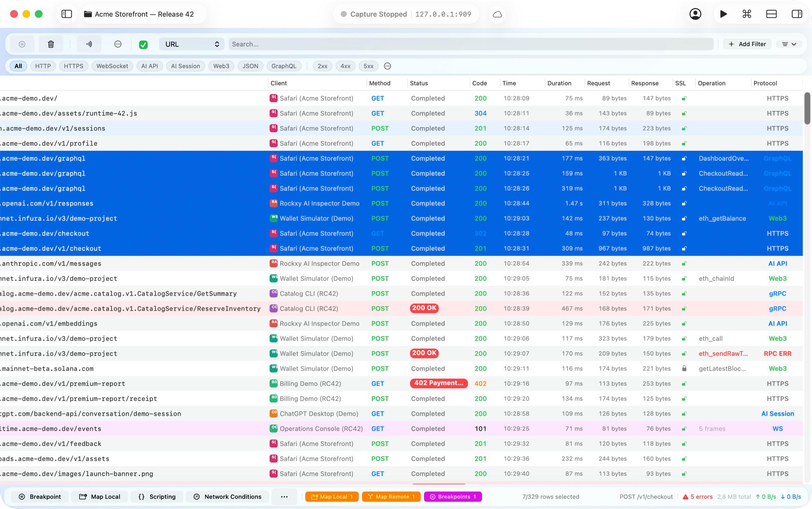Select the AI Session filter tab
Image resolution: width=812 pixels, height=509 pixels.
pyautogui.click(x=185, y=66)
